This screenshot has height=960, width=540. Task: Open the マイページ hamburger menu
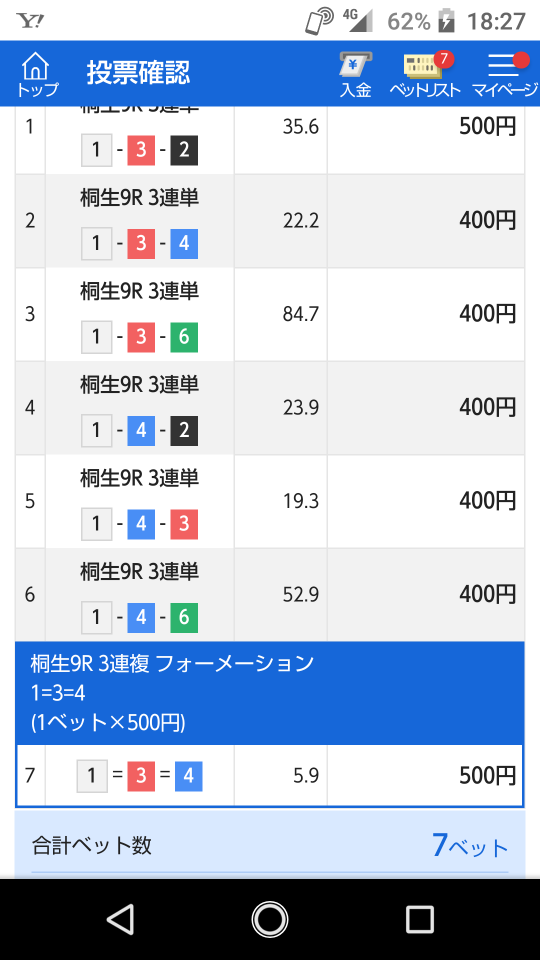click(x=505, y=75)
